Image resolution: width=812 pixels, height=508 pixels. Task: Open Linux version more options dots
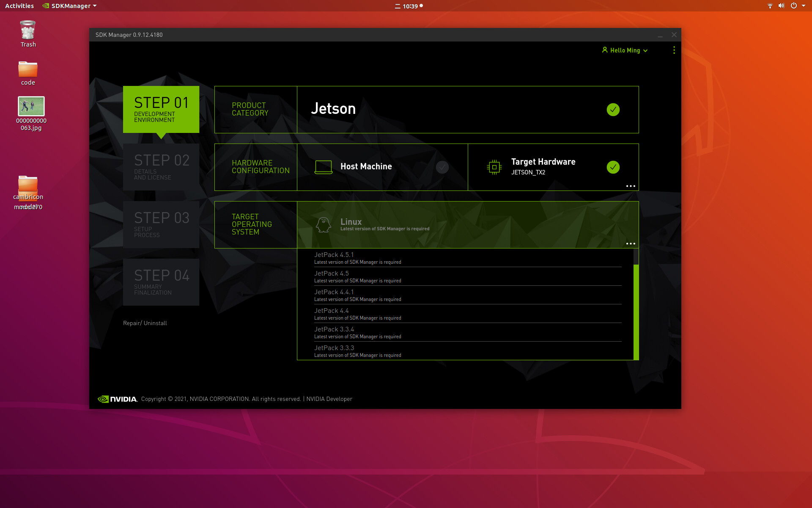coord(631,244)
